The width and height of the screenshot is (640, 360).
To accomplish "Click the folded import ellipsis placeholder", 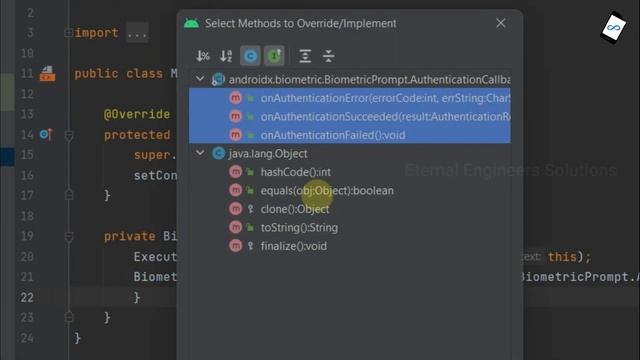I will click(137, 33).
